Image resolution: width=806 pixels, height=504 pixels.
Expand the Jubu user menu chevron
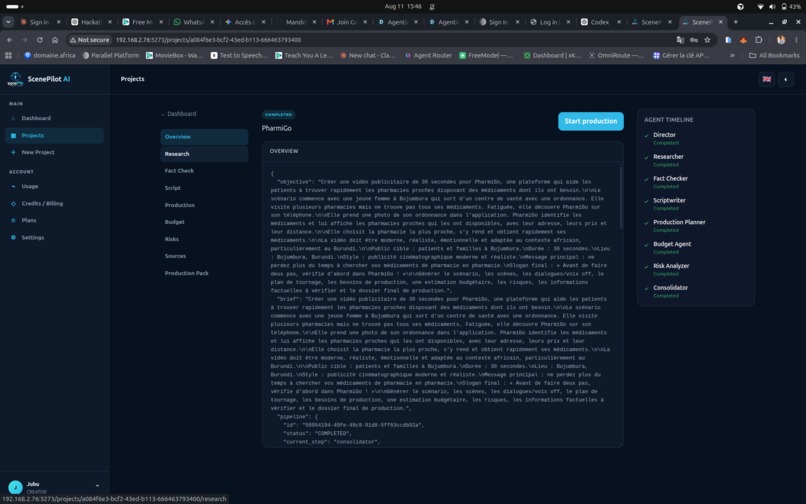(97, 486)
